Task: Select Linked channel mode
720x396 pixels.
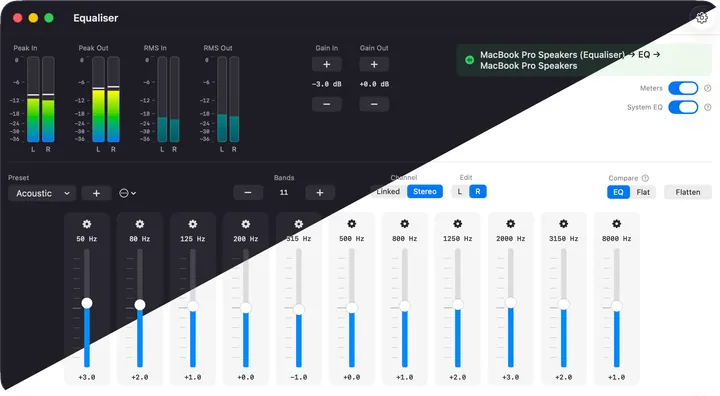Action: [x=388, y=192]
